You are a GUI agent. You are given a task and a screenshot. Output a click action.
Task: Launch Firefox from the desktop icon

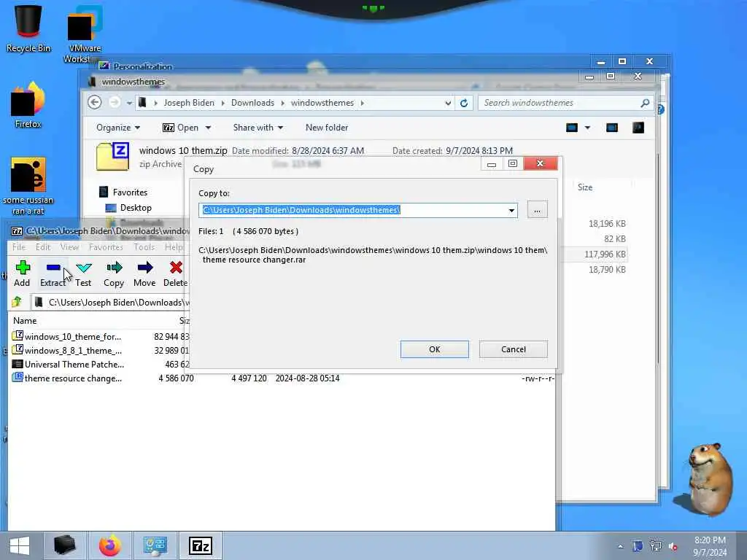(28, 105)
